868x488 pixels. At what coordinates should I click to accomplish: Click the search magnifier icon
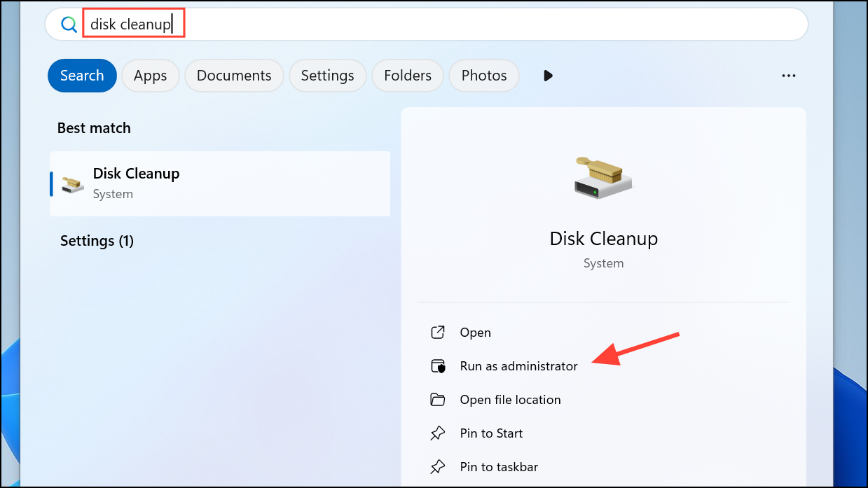coord(69,25)
